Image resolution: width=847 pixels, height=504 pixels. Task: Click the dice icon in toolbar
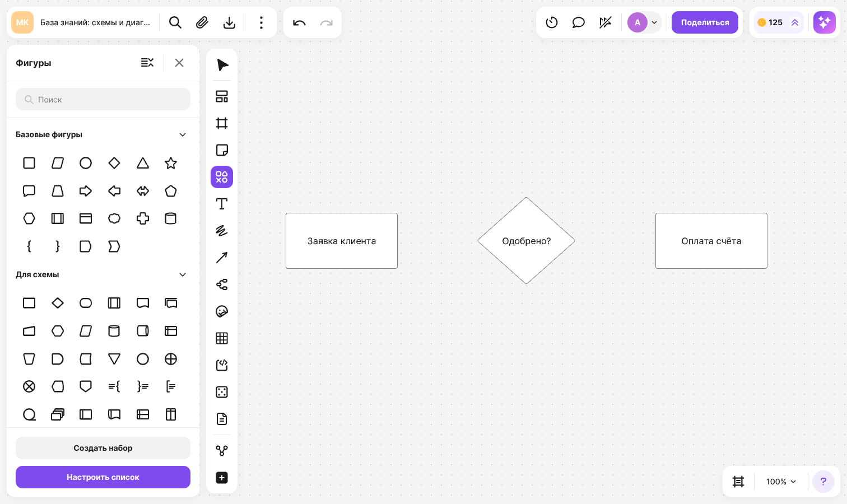pos(222,392)
